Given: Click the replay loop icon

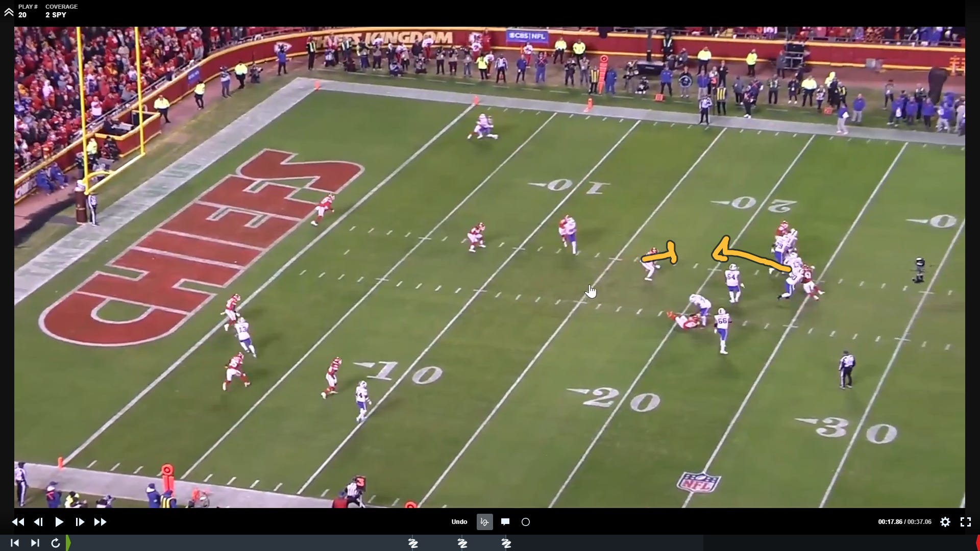Looking at the screenshot, I should click(x=55, y=543).
